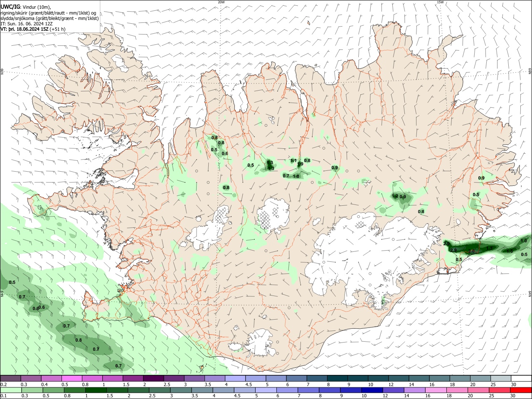The height and width of the screenshot is (399, 532).
Task: Click the 1.9 precipitation value on the map
Action: pos(300,164)
